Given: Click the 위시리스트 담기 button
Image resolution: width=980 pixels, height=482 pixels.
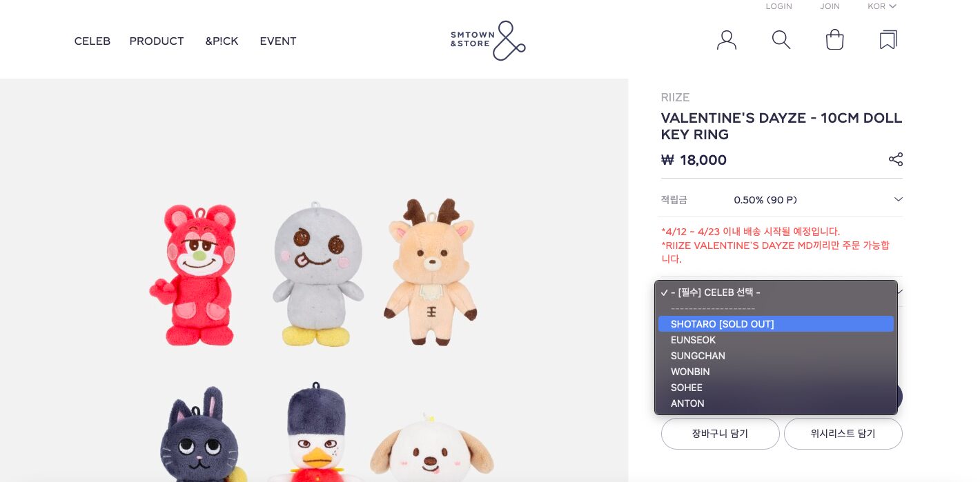Looking at the screenshot, I should [x=843, y=434].
